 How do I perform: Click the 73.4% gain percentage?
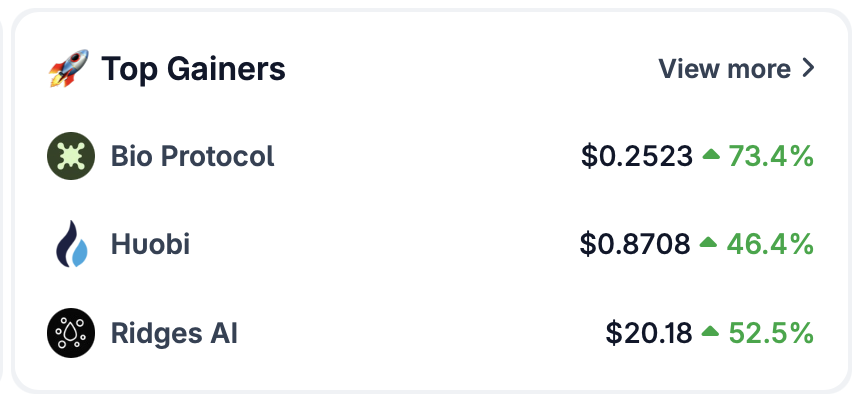click(771, 156)
